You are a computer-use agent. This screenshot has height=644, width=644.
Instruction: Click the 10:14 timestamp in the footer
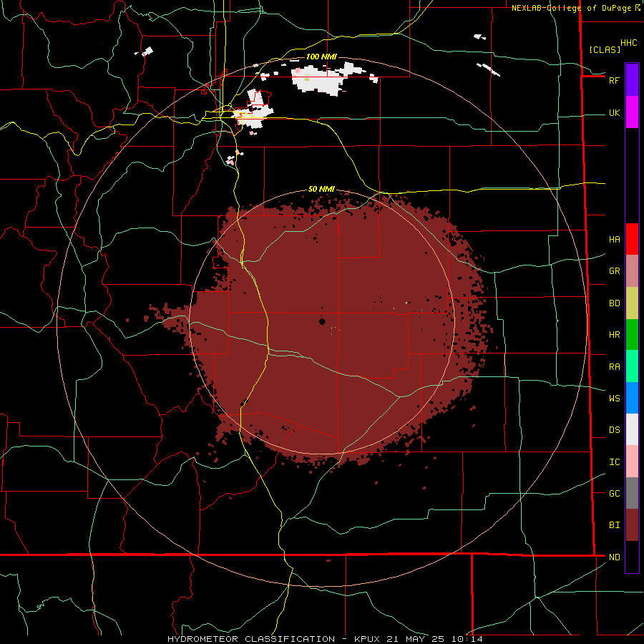(x=467, y=639)
